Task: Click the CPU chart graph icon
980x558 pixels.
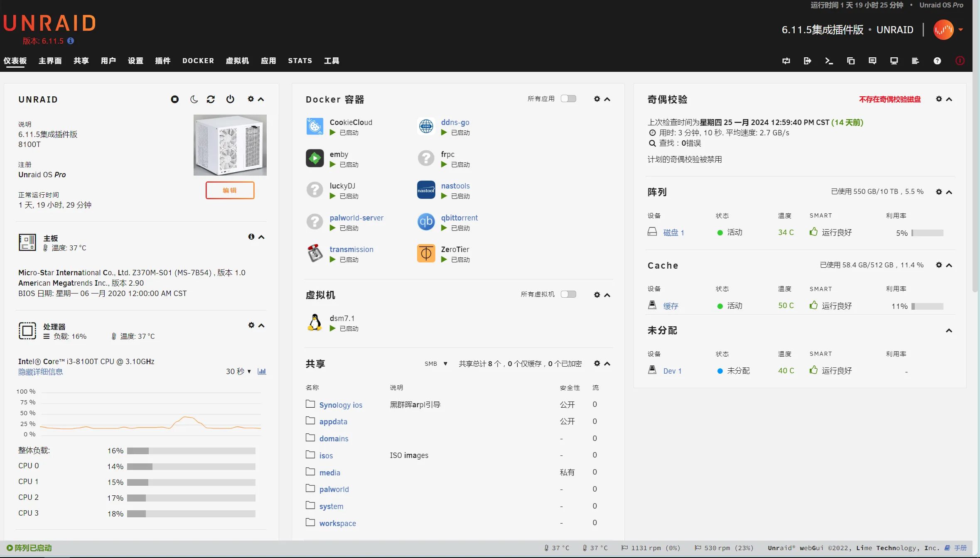Action: (x=262, y=371)
